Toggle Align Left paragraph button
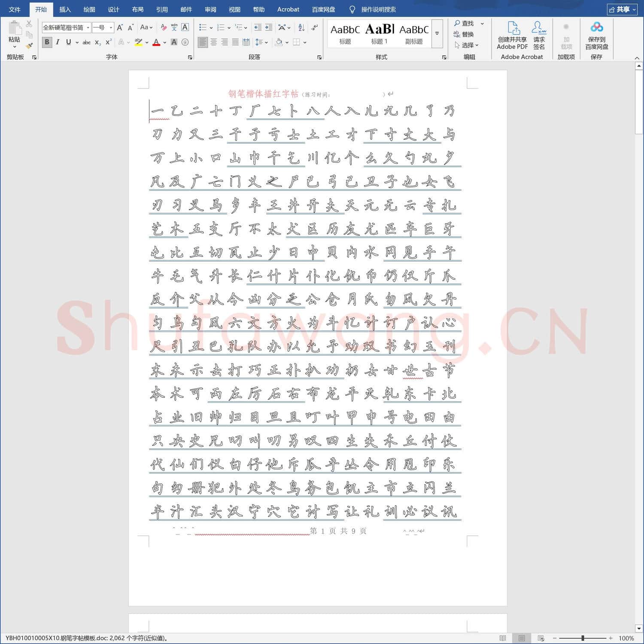This screenshot has height=644, width=644. (x=203, y=42)
